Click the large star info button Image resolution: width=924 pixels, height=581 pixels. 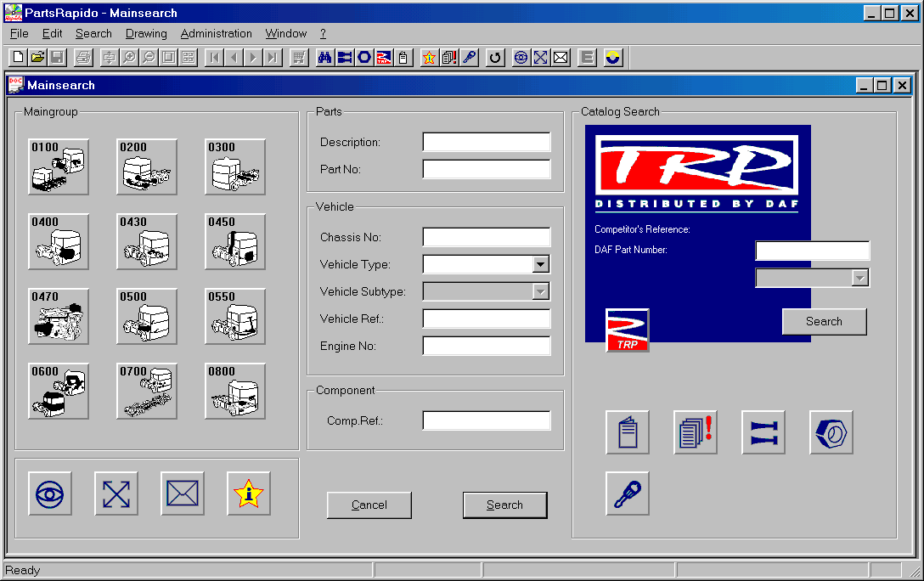click(x=249, y=494)
